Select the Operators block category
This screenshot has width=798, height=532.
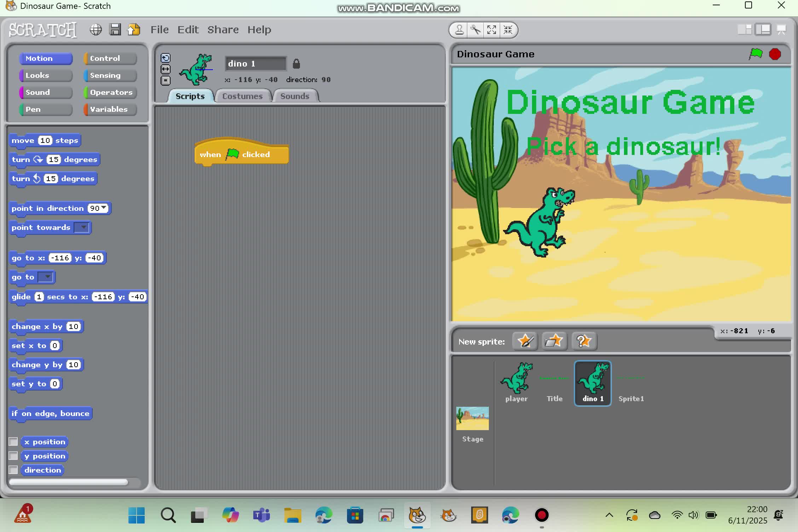[110, 92]
